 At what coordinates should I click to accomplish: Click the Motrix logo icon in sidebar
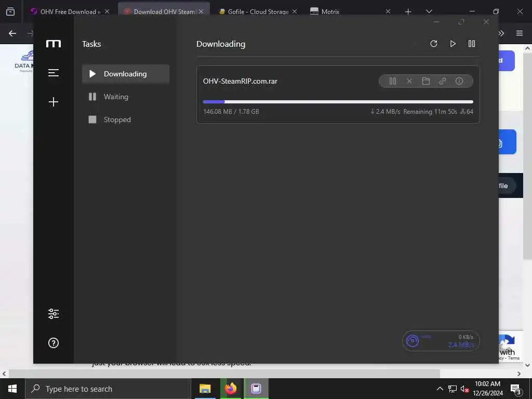(54, 44)
